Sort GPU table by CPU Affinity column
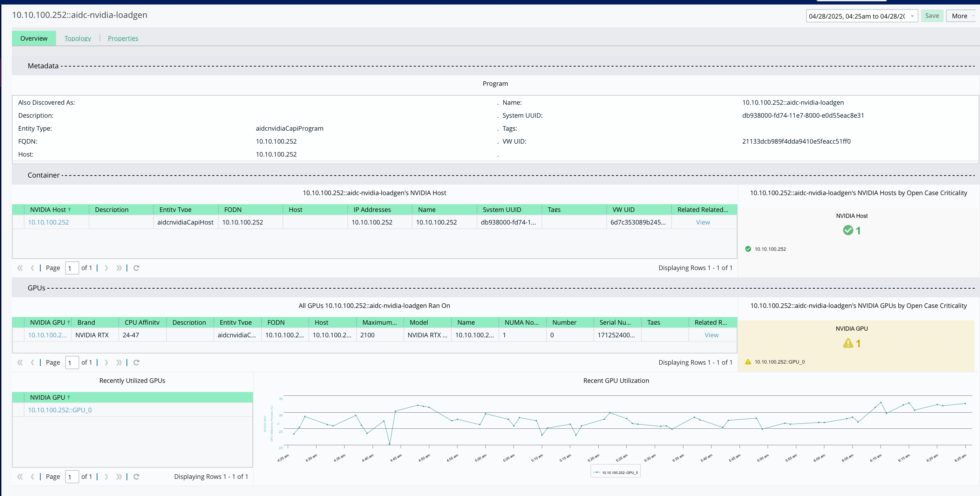This screenshot has height=496, width=980. (x=142, y=322)
